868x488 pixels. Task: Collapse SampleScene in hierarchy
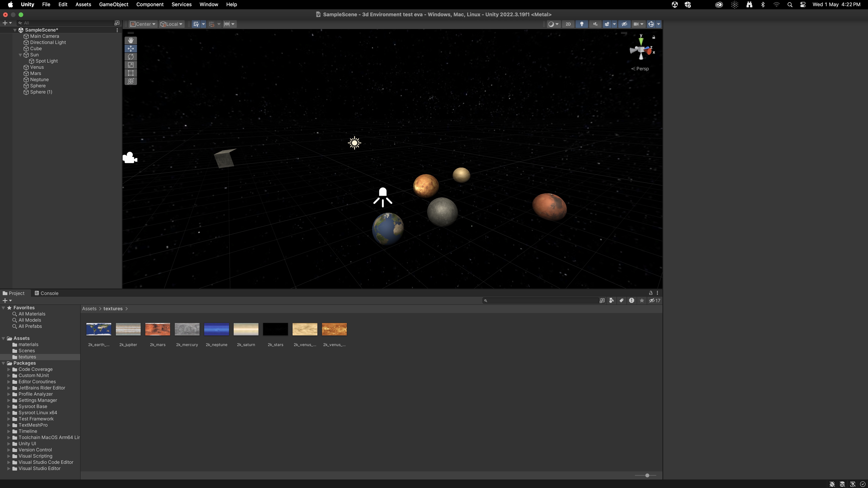[15, 30]
